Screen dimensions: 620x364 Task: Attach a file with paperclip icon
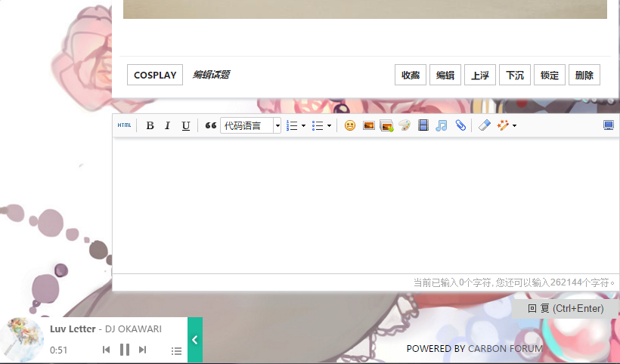460,125
